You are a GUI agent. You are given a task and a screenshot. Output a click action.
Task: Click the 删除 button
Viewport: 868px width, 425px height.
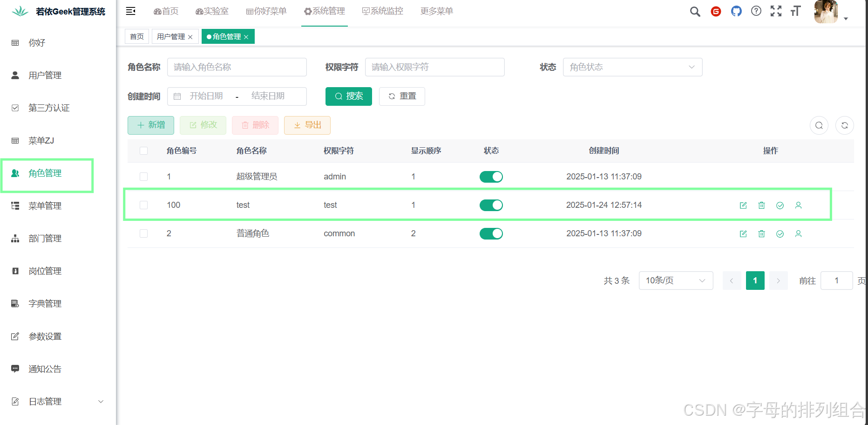coord(255,125)
